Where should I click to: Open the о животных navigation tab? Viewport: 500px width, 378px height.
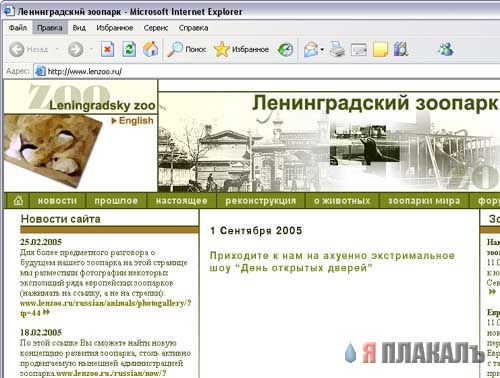coord(342,201)
